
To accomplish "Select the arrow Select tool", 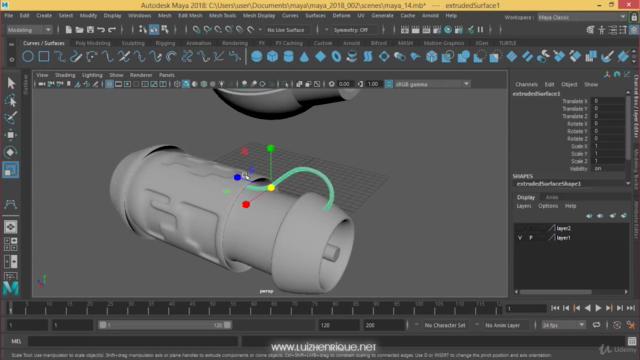I will pyautogui.click(x=11, y=83).
